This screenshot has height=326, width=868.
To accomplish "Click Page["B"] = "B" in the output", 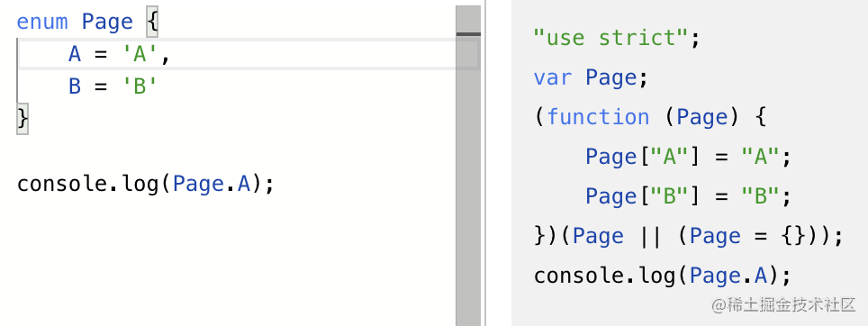I will [x=689, y=196].
